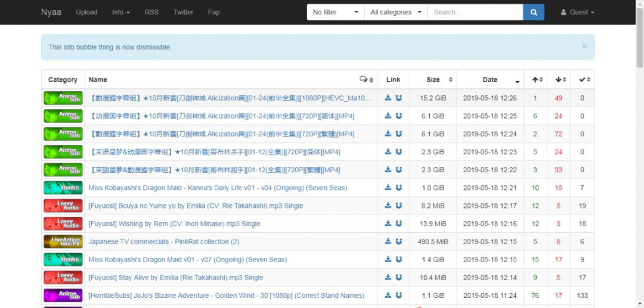Screen dimensions: 644x308
Task: Sort table by seeders up-arrow column
Action: pos(535,79)
